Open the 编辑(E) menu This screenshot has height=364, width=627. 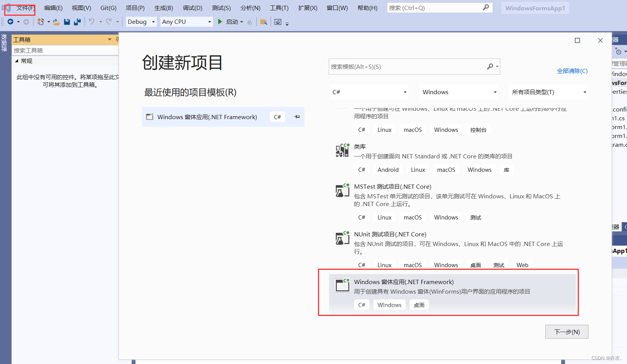[53, 8]
